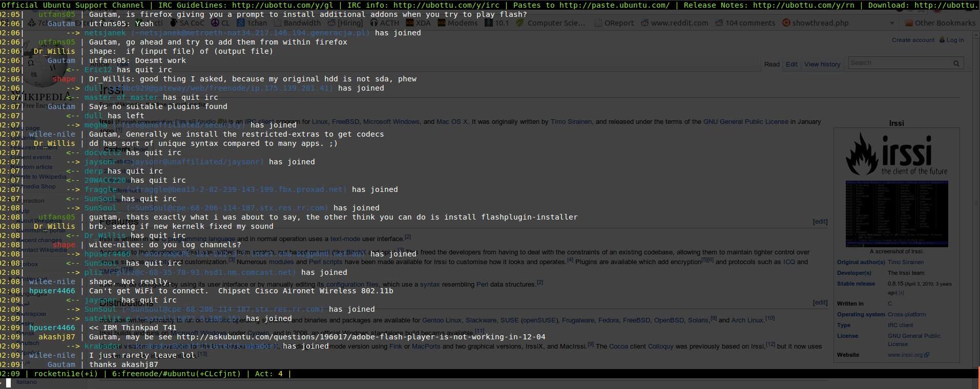This screenshot has width=980, height=389.
Task: Click the [edit] link beside Distributions
Action: (820, 302)
